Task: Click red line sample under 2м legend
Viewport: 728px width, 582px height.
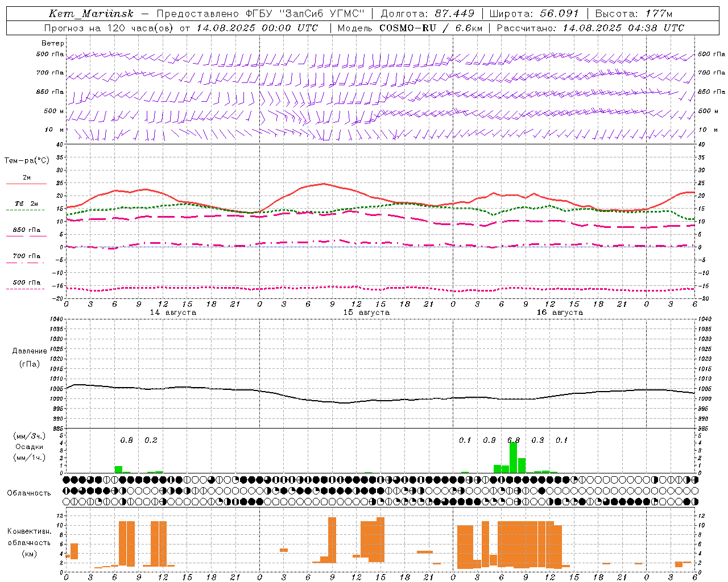Action: pos(26,184)
